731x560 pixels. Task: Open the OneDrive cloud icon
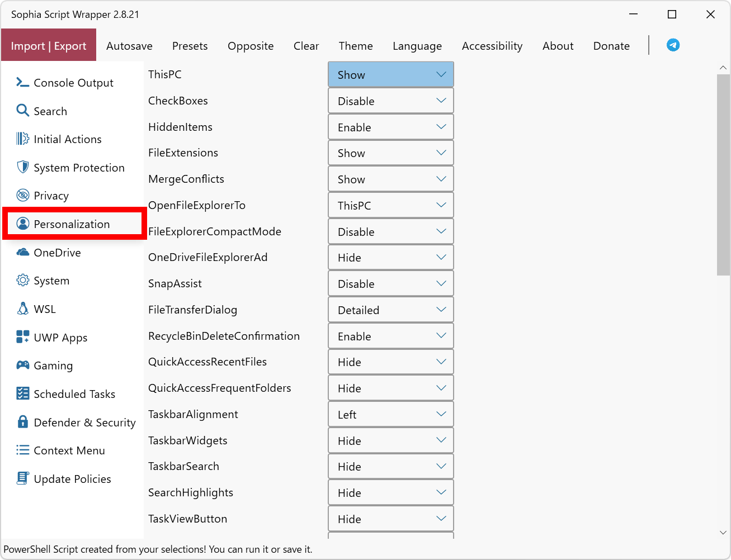[x=22, y=252]
